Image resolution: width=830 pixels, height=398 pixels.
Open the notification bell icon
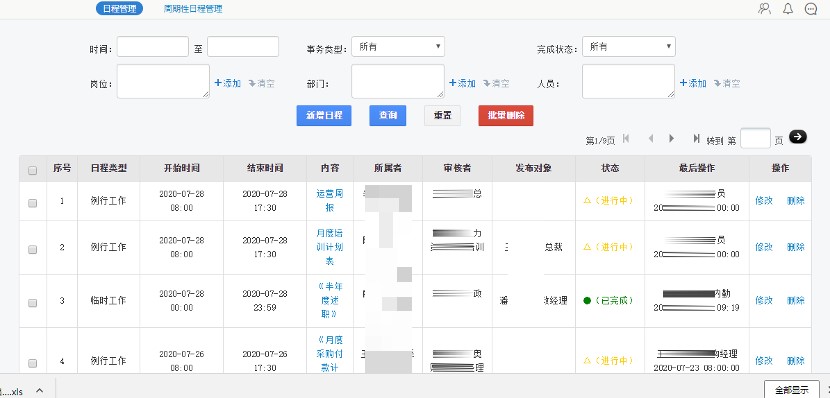(788, 8)
